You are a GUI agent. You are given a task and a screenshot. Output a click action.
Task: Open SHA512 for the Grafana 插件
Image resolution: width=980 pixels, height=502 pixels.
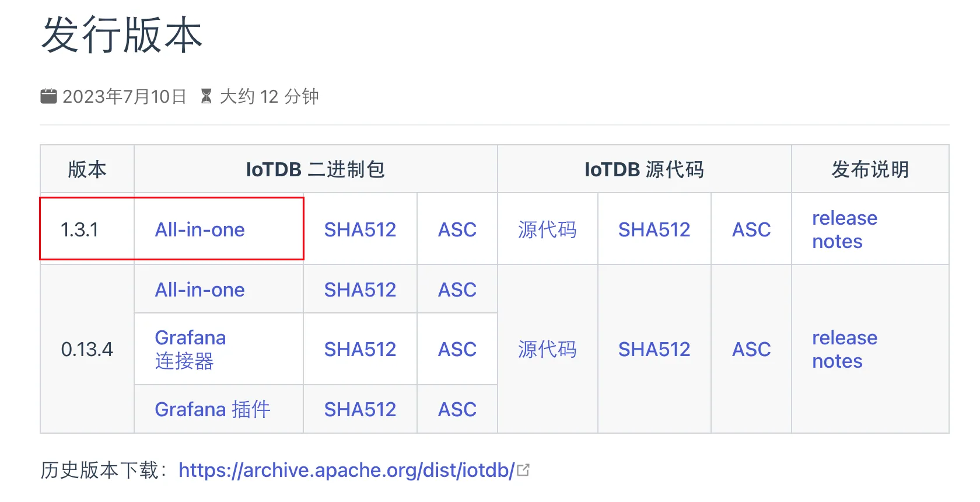point(360,409)
